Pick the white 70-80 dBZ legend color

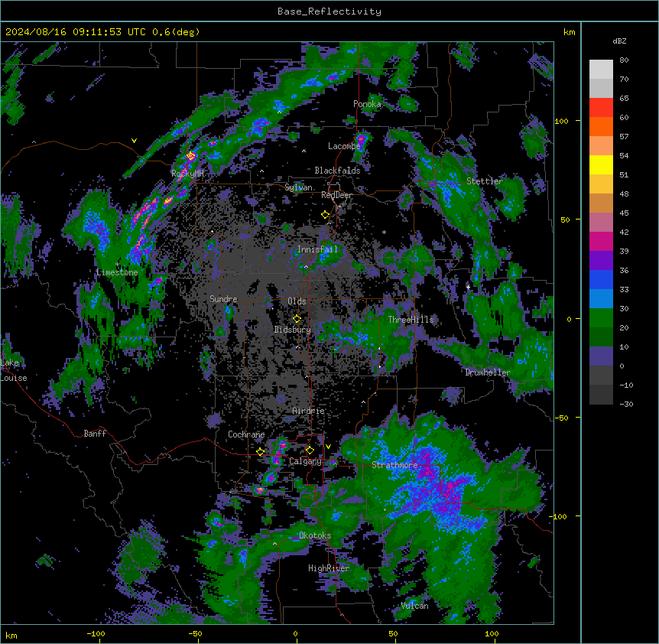(x=601, y=69)
